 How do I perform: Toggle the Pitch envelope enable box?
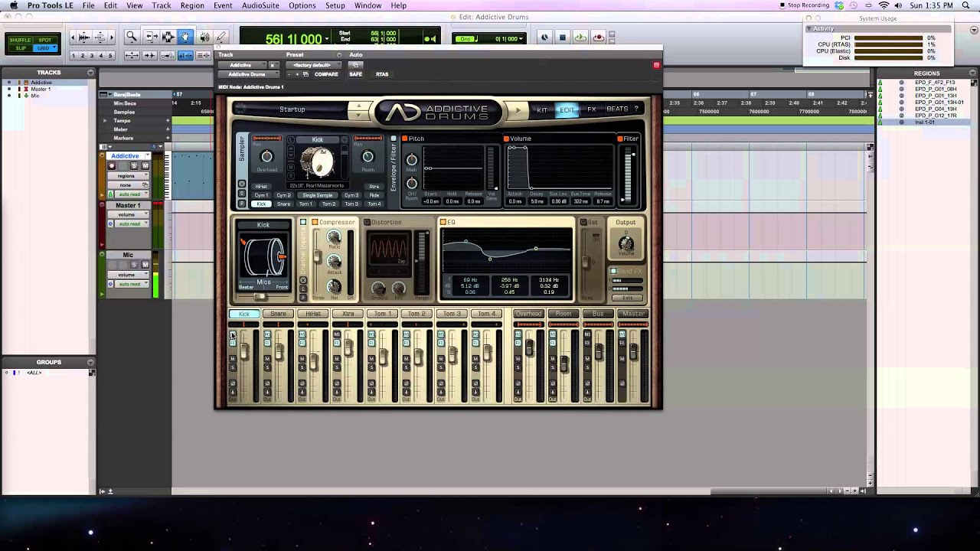[x=405, y=139]
